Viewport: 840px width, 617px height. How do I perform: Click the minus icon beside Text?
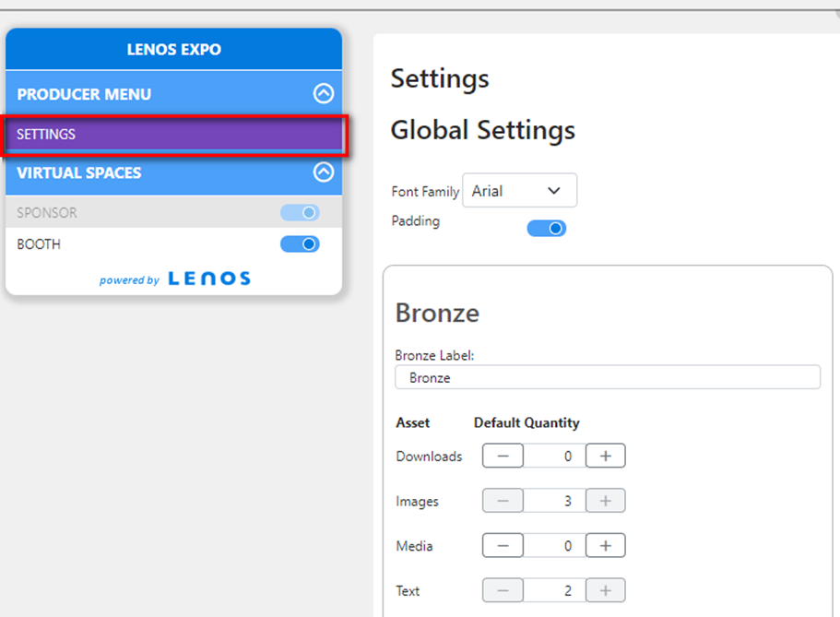coord(503,591)
